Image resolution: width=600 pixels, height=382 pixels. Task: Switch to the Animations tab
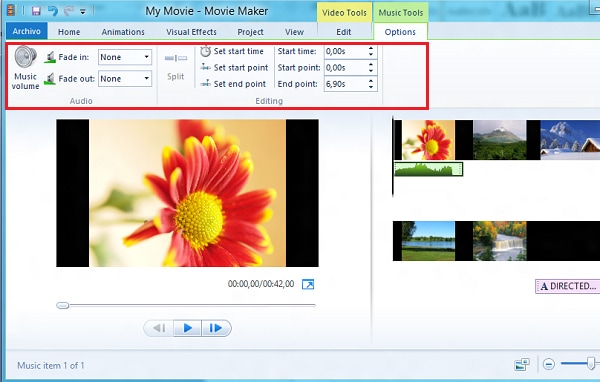pyautogui.click(x=123, y=32)
